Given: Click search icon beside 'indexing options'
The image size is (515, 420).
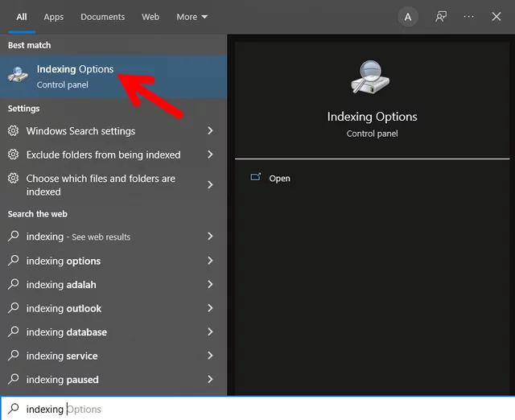Looking at the screenshot, I should pos(14,260).
